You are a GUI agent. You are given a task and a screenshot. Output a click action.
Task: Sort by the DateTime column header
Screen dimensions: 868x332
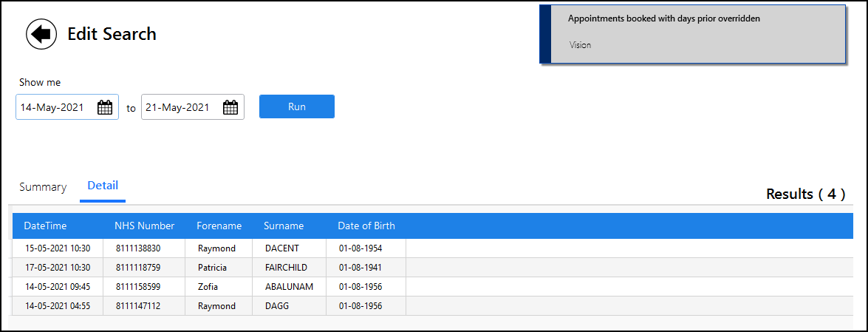[46, 226]
